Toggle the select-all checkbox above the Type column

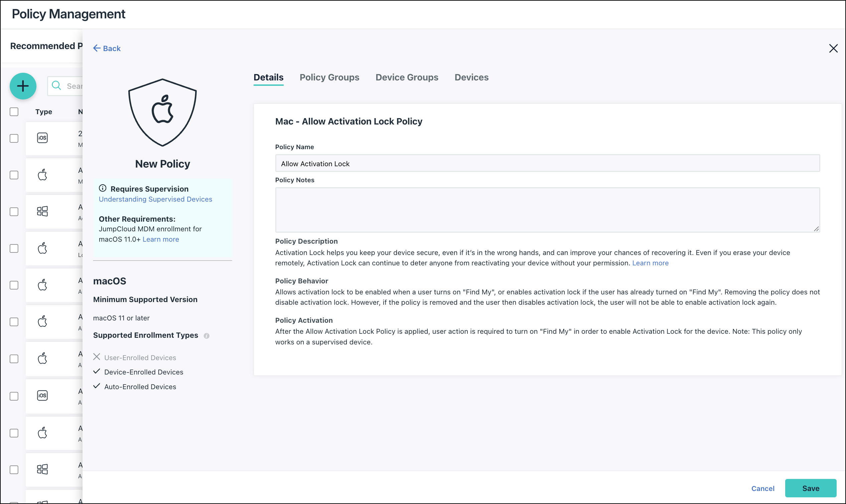click(14, 111)
